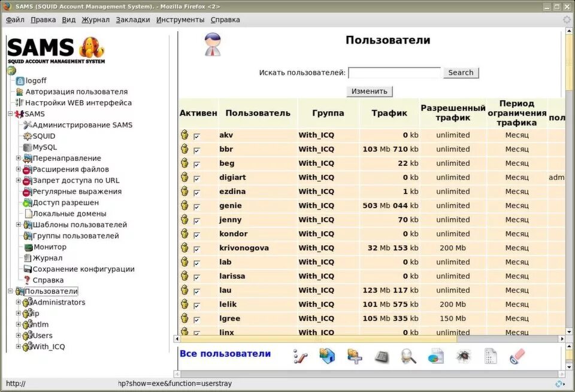The height and width of the screenshot is (392, 575).
Task: Expand the Запрет доступа по URL node
Action: [19, 180]
